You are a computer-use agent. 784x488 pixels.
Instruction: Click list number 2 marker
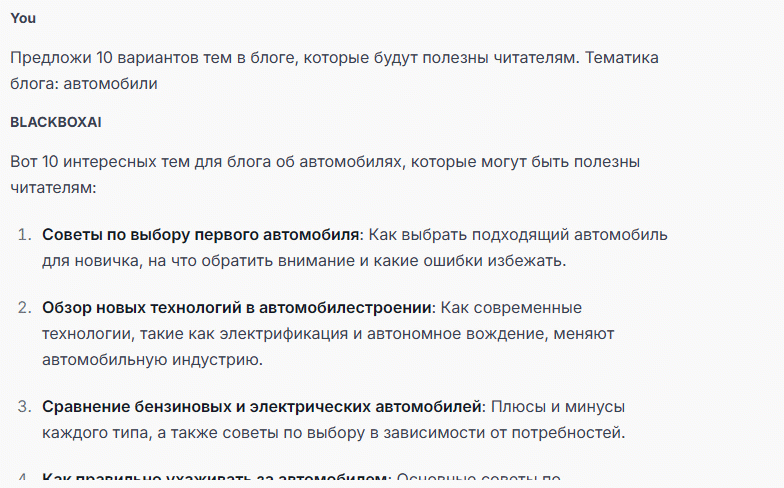coord(25,307)
